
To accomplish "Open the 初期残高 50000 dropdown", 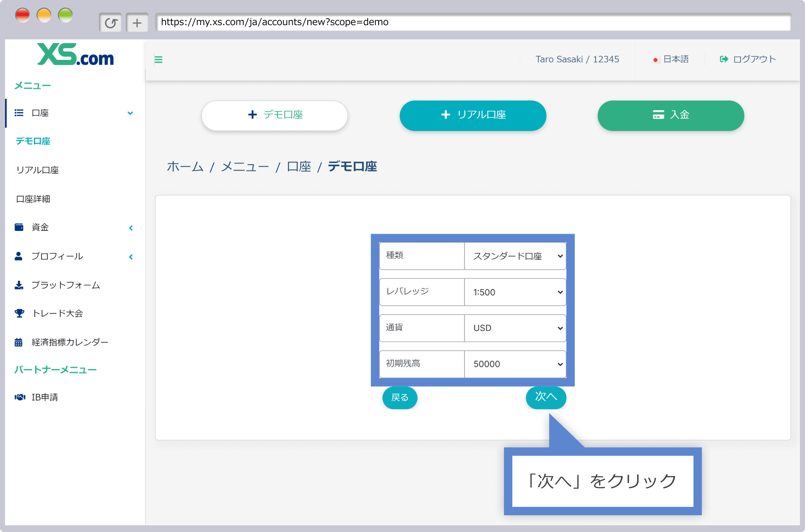I will [x=515, y=364].
